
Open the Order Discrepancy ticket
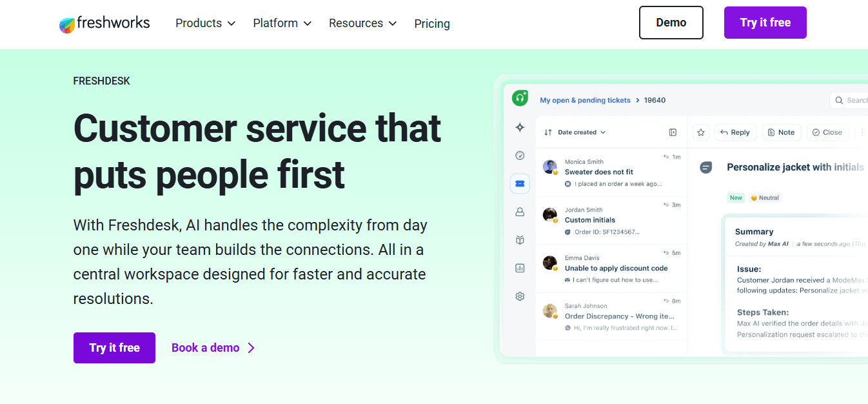[620, 316]
